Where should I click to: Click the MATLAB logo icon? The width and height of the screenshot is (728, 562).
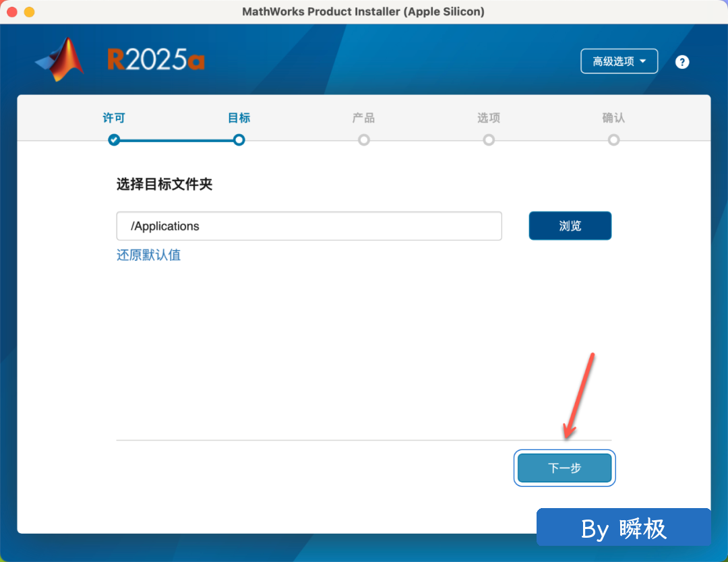(x=61, y=59)
